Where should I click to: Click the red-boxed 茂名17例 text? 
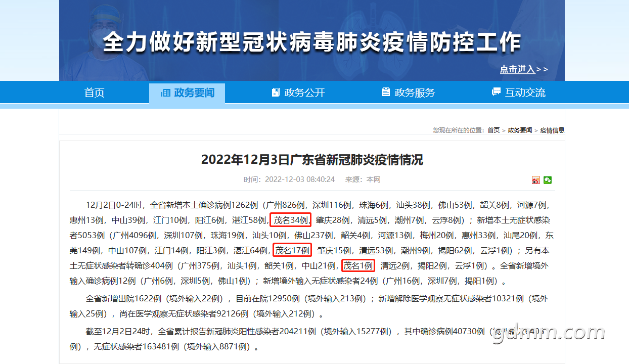292,250
